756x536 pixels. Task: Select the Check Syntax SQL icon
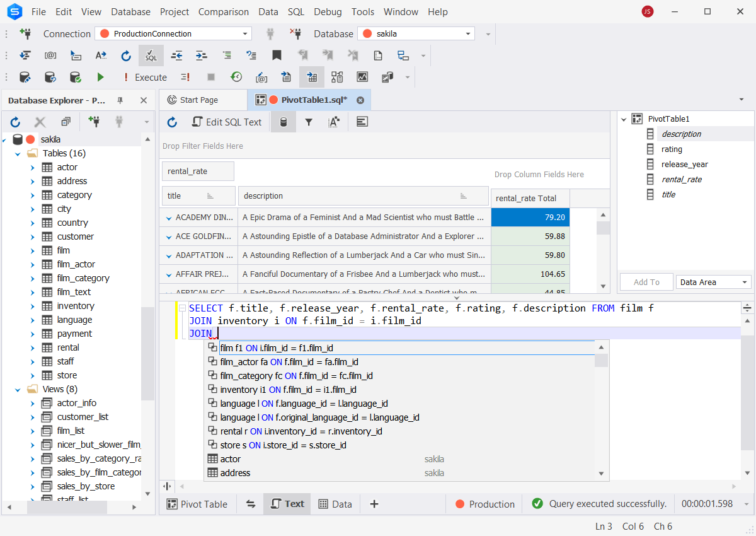tap(151, 55)
